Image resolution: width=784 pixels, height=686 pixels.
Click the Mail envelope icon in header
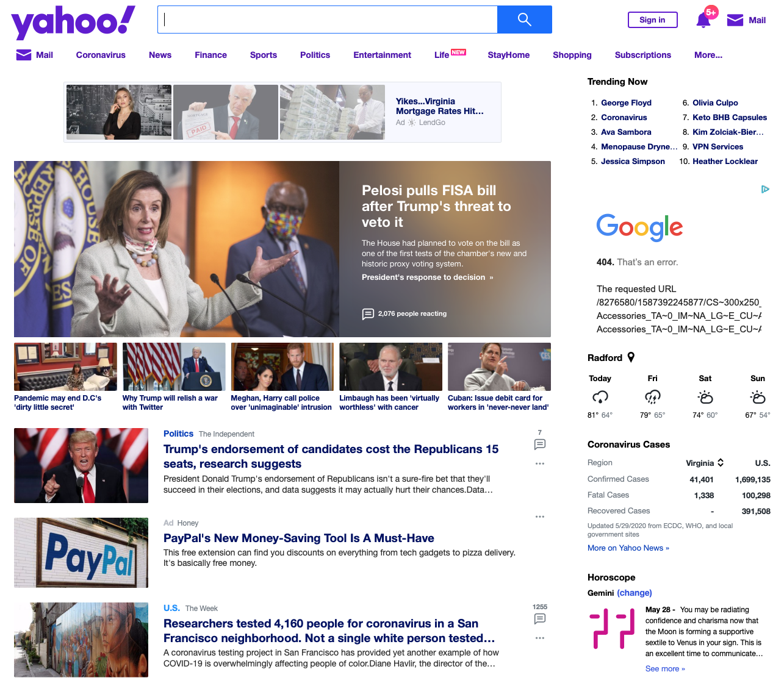click(x=735, y=20)
